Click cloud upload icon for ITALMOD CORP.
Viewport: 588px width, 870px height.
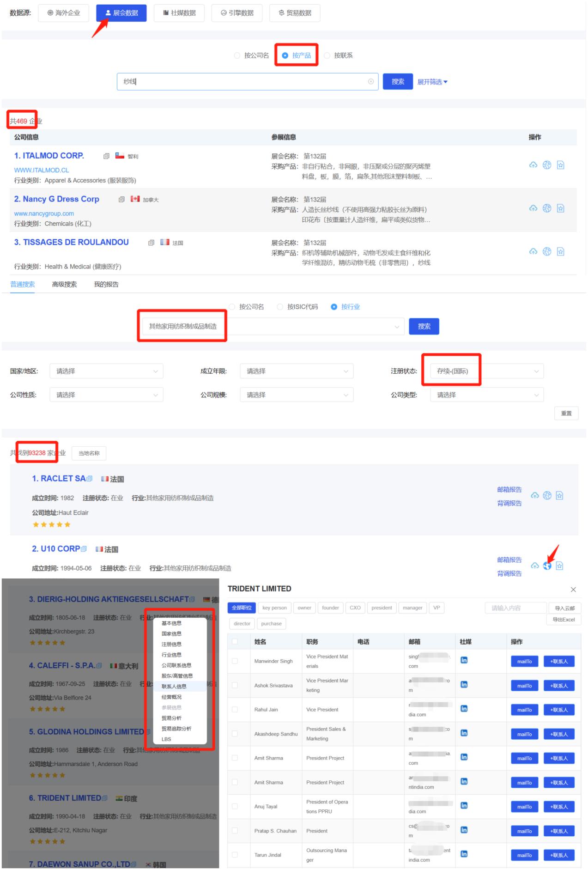(x=533, y=165)
